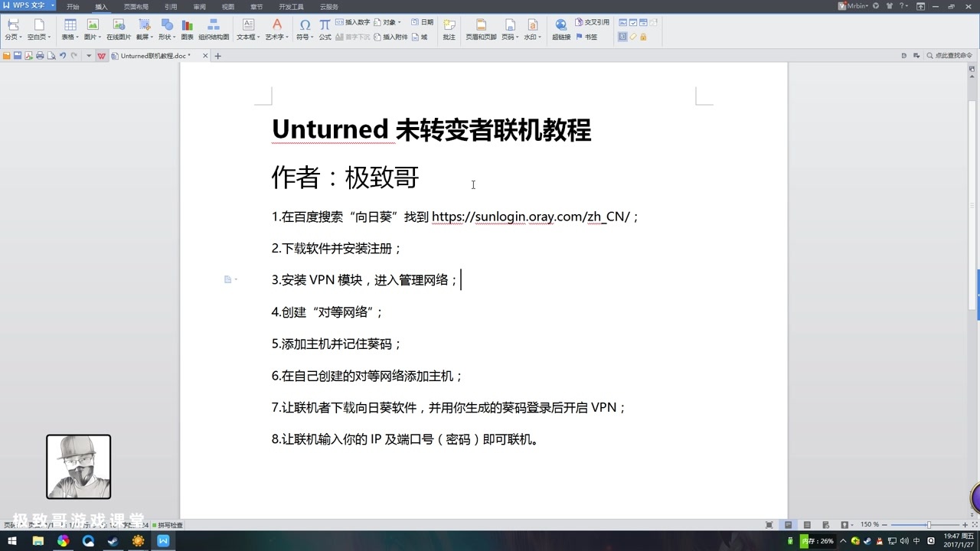Screen dimensions: 980x551
Task: Open Steam from the taskbar
Action: point(113,541)
